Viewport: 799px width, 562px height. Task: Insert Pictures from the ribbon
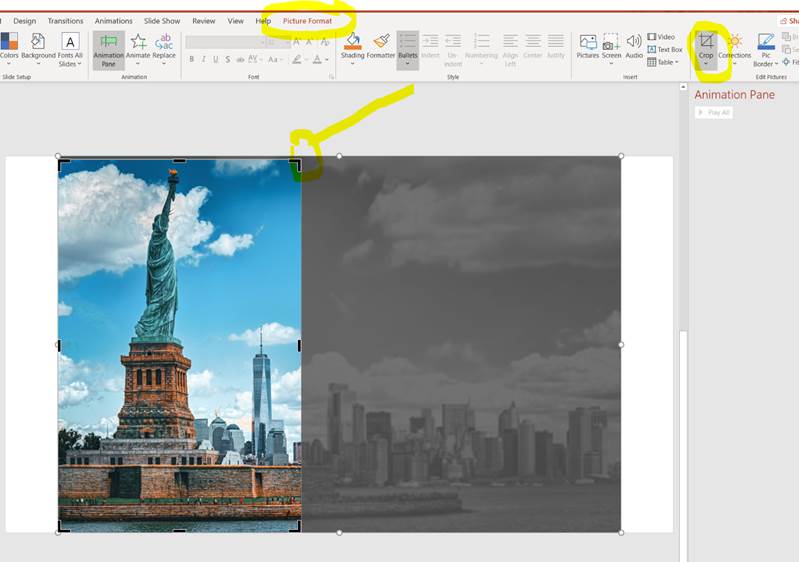click(587, 44)
